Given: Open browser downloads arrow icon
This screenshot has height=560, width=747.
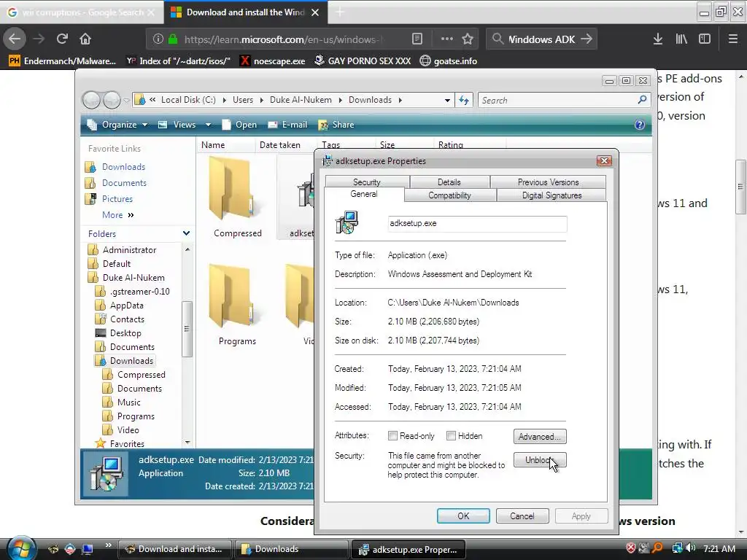Looking at the screenshot, I should pos(658,39).
